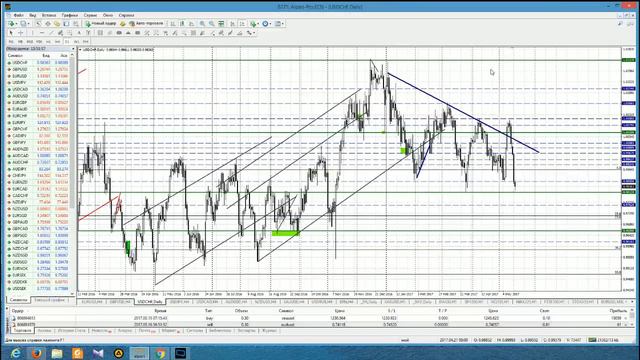Open Firefox from the taskbar
The image size is (640, 360).
click(x=36, y=353)
